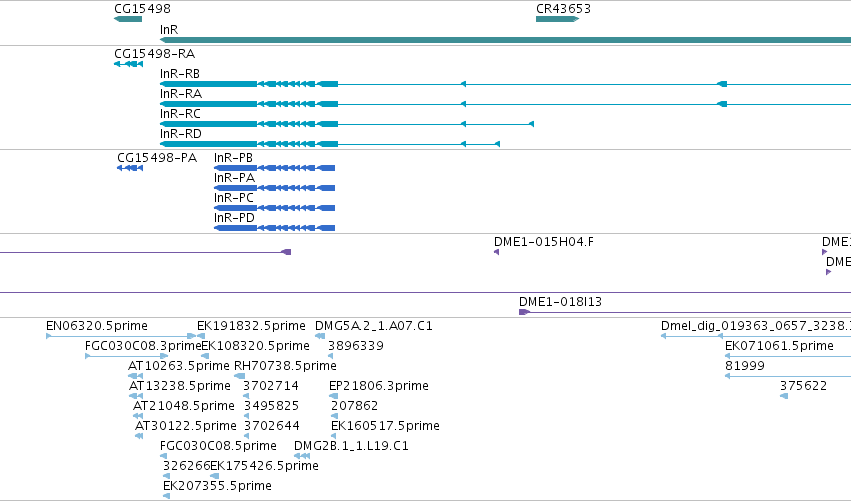Screen dimensions: 851x501
Task: Select the InR-PD protein label
Action: pos(234,218)
